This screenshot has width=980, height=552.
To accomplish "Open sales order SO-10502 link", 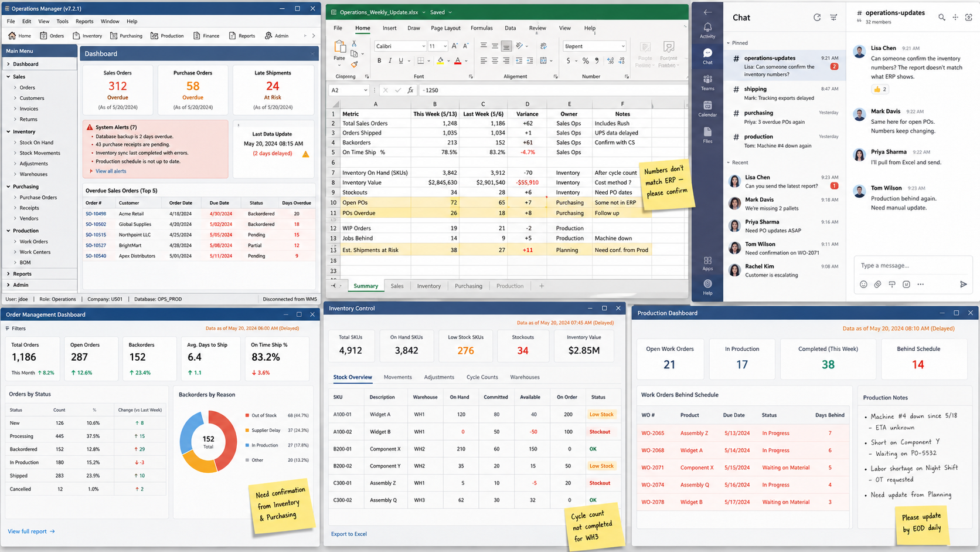I will (x=96, y=224).
